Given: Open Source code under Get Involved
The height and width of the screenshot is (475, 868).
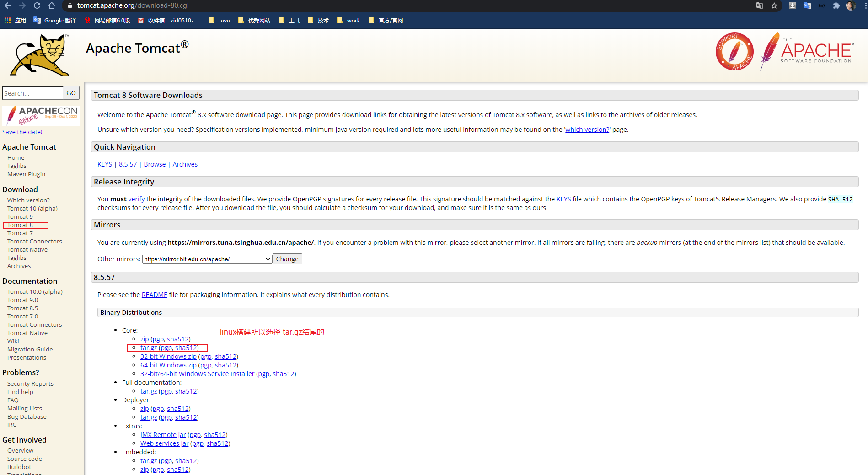Looking at the screenshot, I should pos(25,459).
